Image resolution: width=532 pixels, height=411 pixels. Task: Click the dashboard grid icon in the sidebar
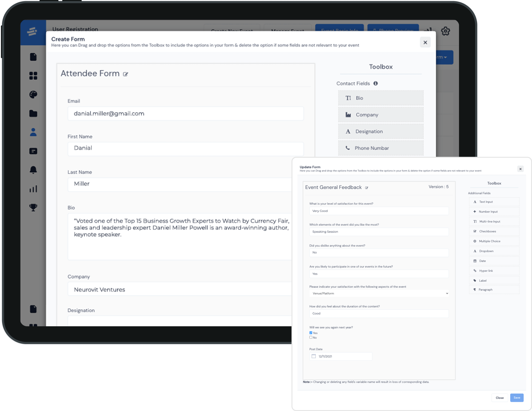[33, 76]
